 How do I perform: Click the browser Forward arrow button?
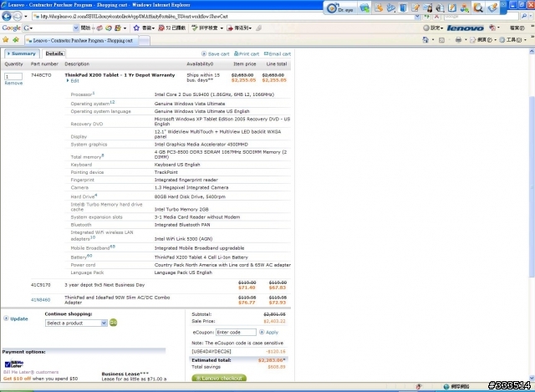18,16
